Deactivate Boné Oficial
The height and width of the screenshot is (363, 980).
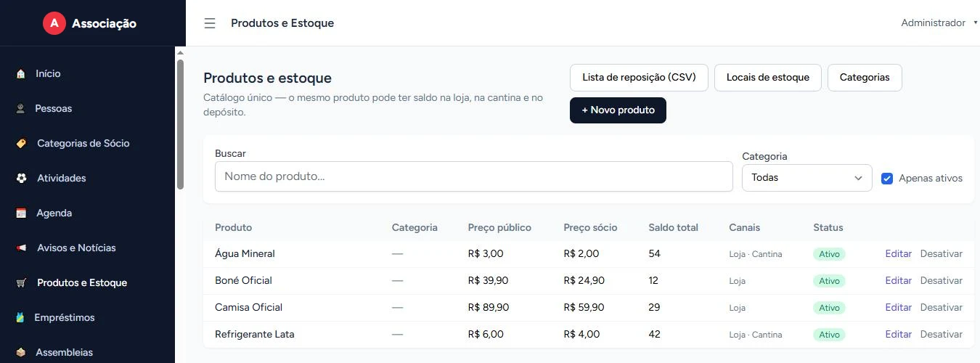coord(941,281)
